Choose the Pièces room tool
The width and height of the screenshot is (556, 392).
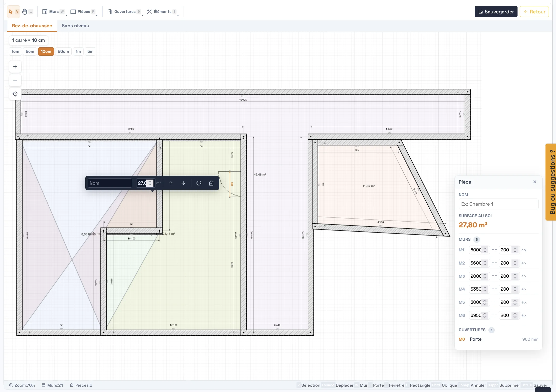point(83,12)
